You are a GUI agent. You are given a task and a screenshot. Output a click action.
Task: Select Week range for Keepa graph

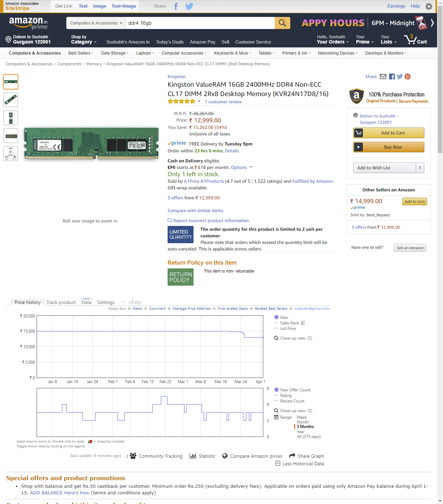tap(302, 417)
